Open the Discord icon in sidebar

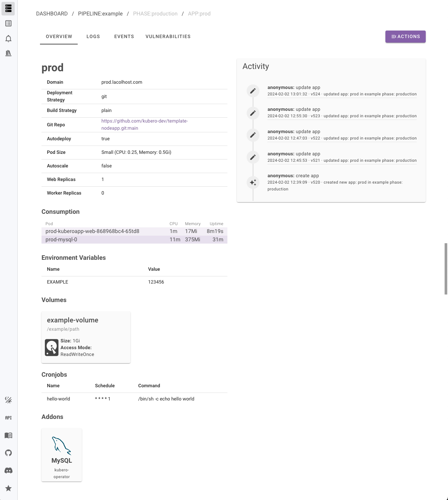click(8, 471)
